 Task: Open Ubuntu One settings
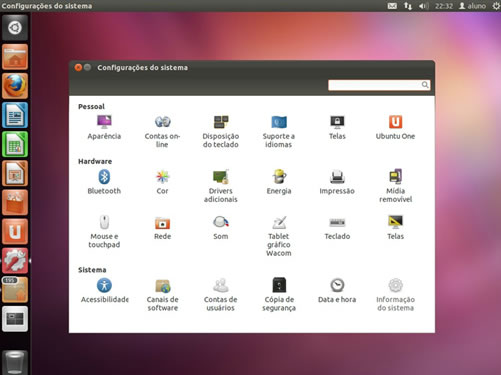tap(395, 127)
